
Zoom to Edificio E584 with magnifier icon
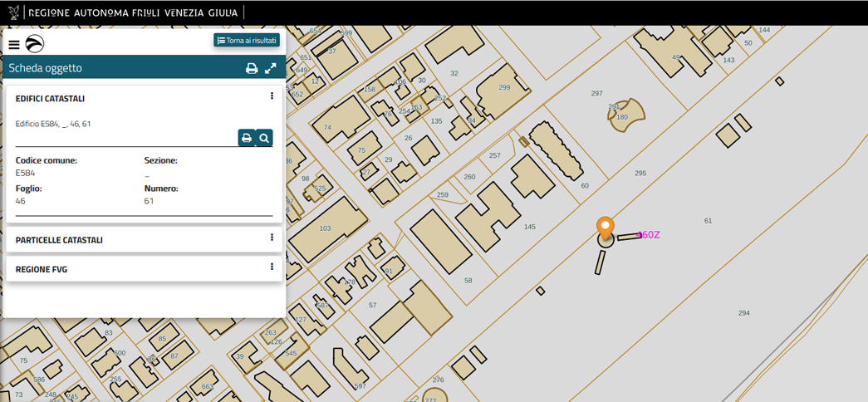click(x=264, y=138)
